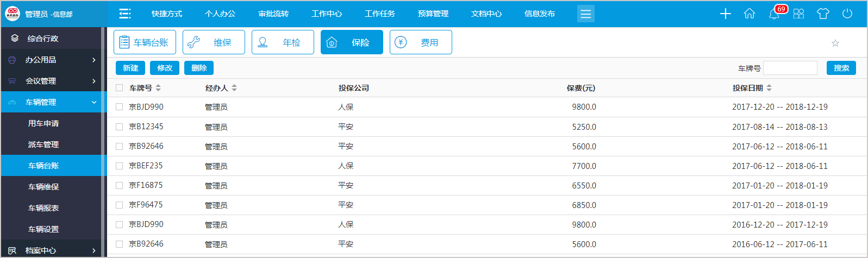Viewport: 868px width, 258px height.
Task: Click the 新建 button
Action: tap(130, 68)
